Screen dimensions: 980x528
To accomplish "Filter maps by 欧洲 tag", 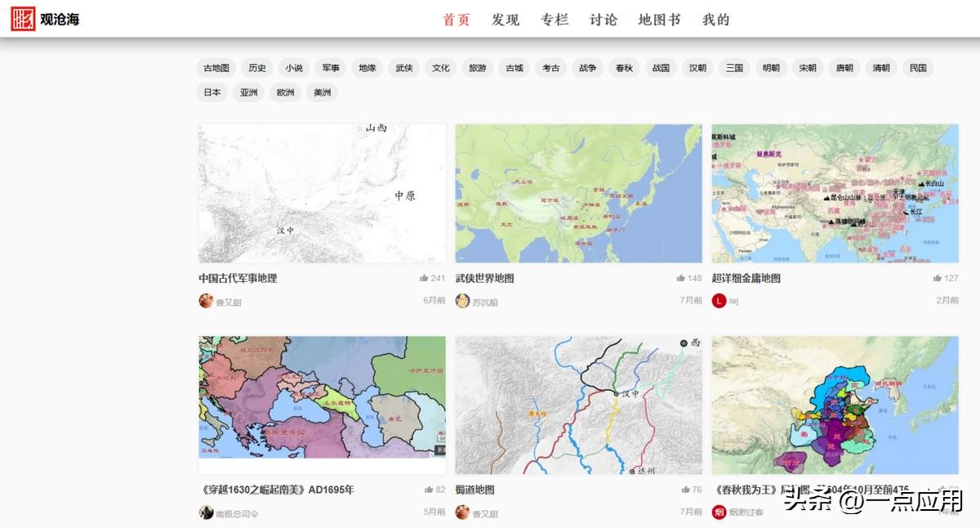I will pos(285,92).
